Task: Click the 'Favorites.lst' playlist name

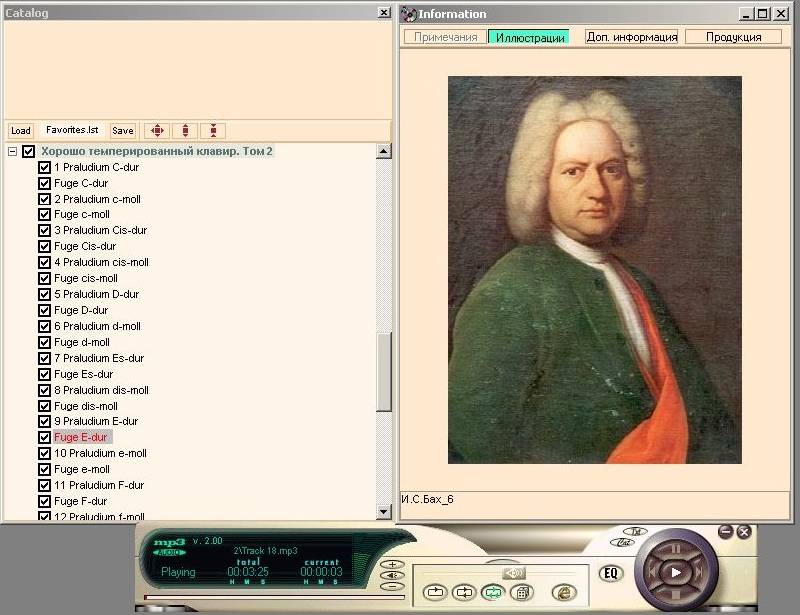Action: pos(72,130)
